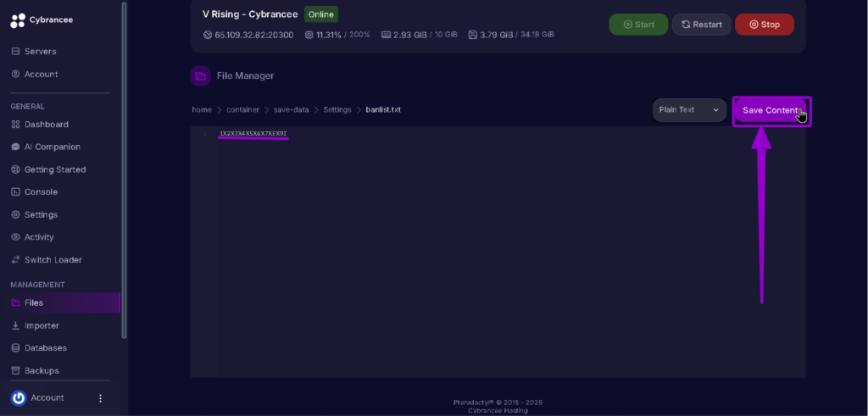Click the File Manager heading text

tap(245, 75)
